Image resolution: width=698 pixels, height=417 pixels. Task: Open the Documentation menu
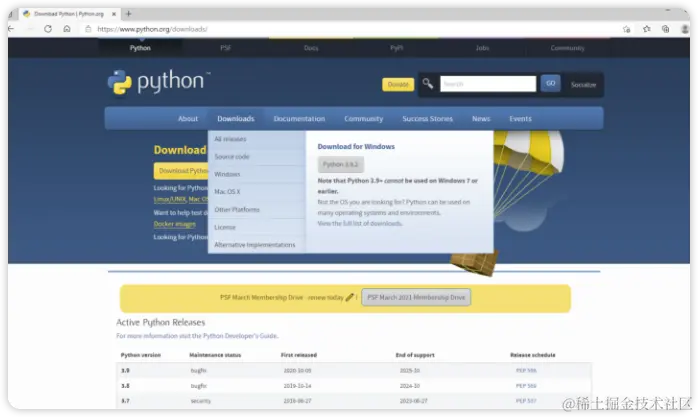point(299,118)
